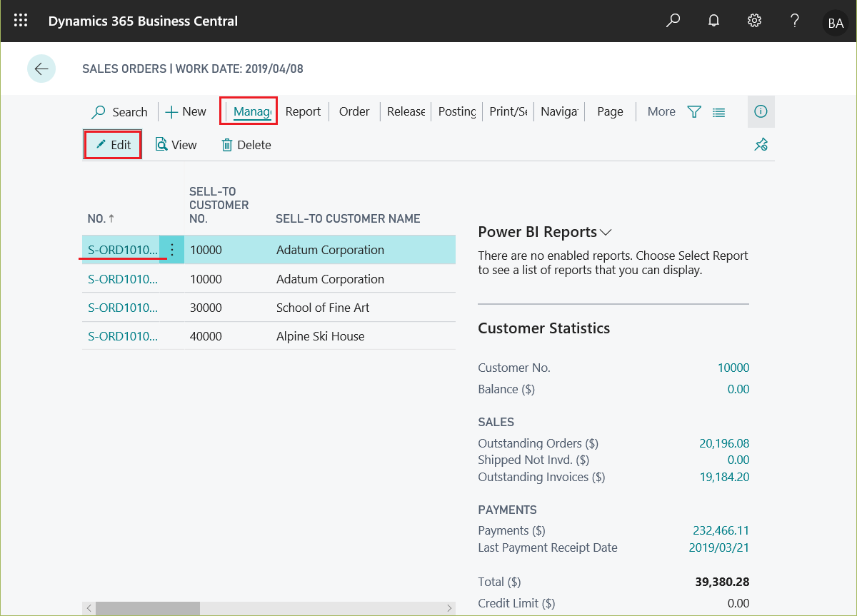Open the Navigate menu

(x=559, y=111)
